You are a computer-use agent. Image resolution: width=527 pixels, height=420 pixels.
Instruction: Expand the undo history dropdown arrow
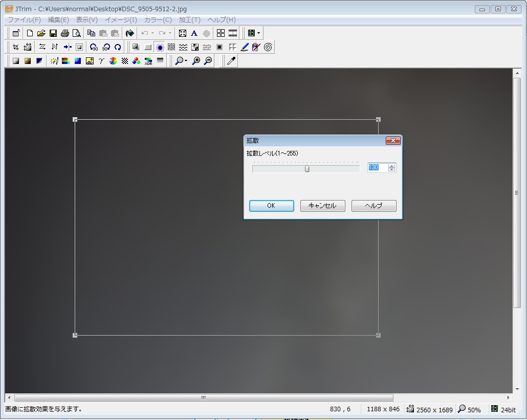[152, 33]
